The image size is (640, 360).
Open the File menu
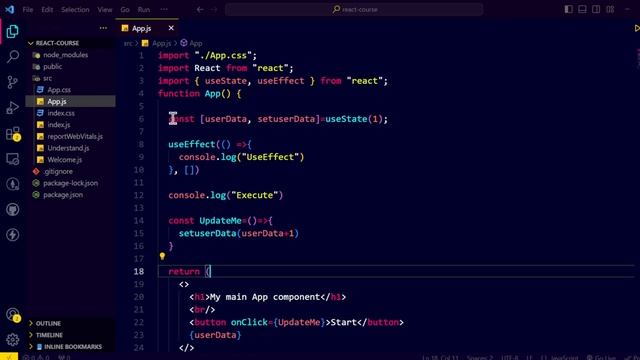28,9
